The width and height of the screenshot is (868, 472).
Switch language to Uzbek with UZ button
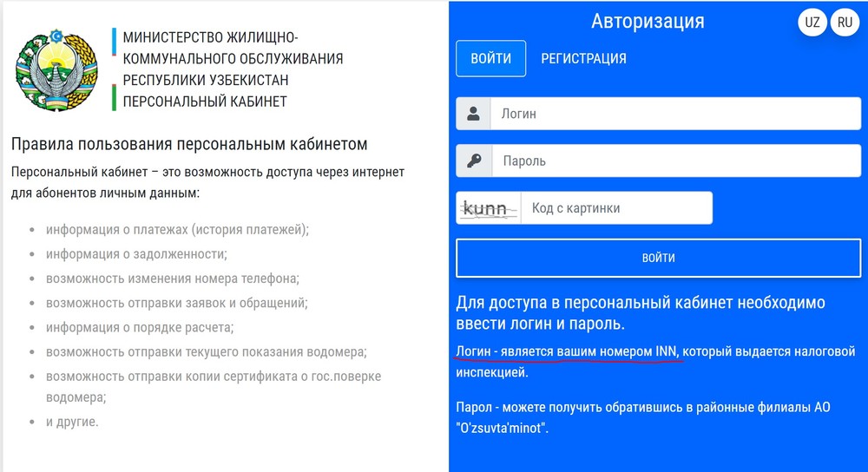click(812, 23)
